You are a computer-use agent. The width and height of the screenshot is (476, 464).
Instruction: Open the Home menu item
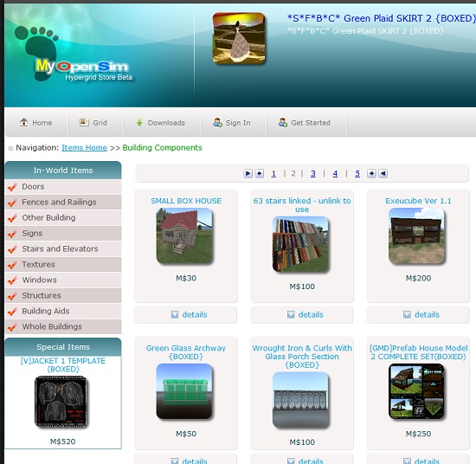coord(36,123)
